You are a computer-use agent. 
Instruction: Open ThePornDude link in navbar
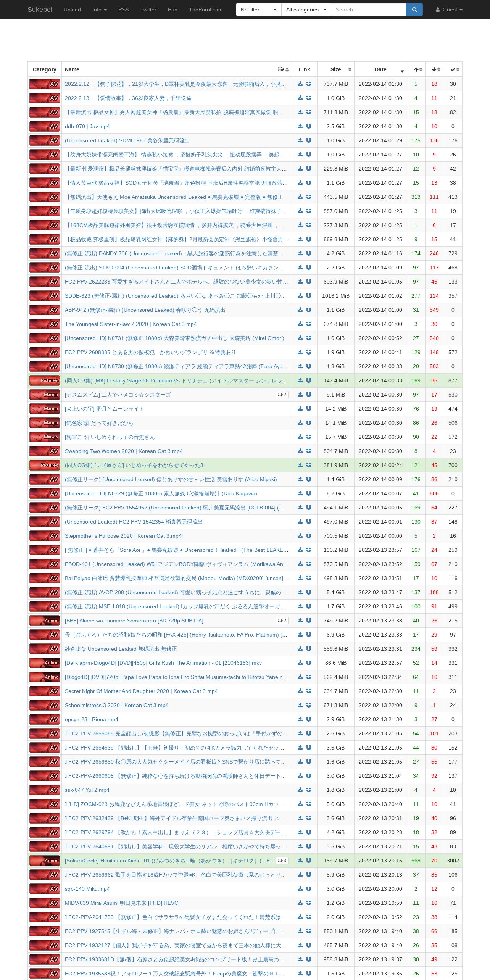(x=206, y=10)
